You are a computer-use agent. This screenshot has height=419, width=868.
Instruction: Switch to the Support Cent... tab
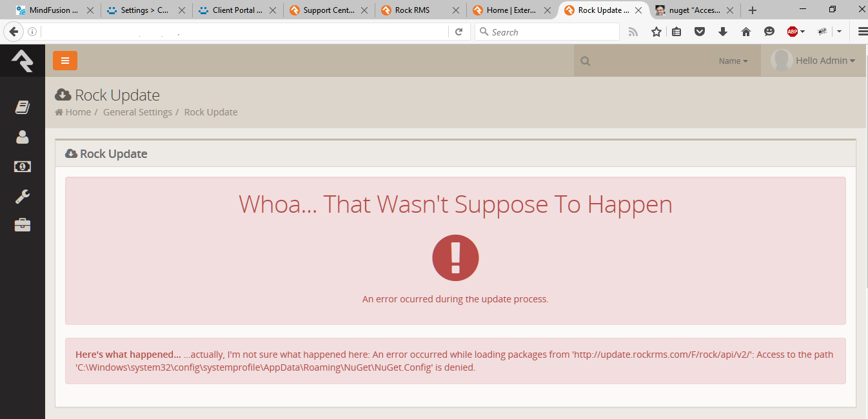click(x=330, y=10)
